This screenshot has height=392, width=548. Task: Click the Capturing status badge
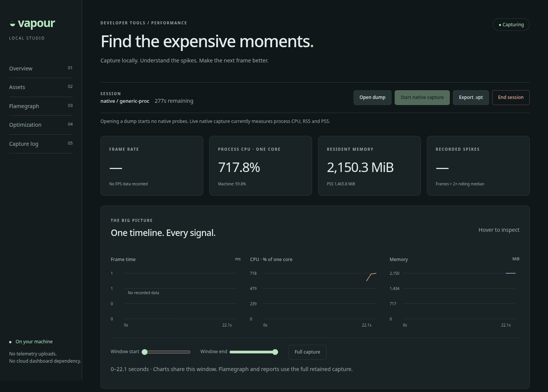[511, 25]
